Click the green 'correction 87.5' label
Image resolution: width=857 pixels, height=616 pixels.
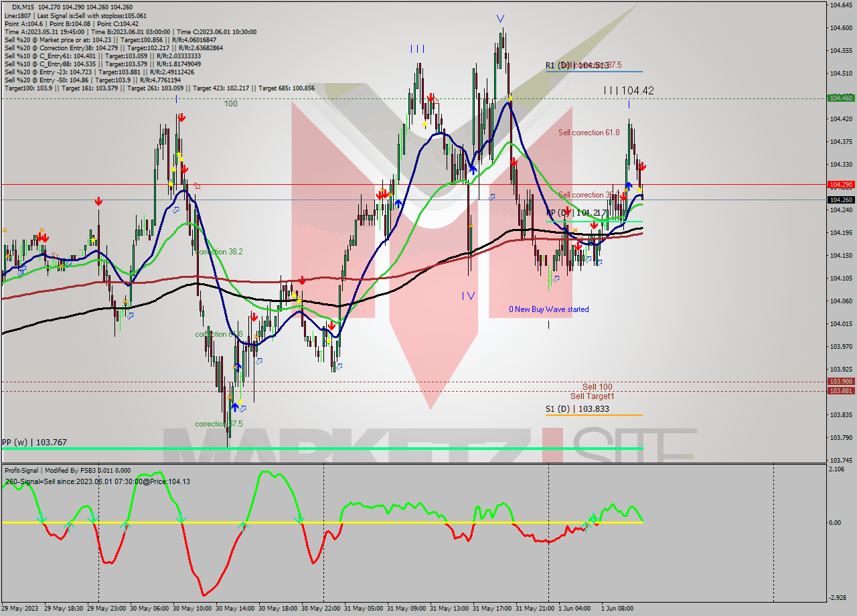pyautogui.click(x=219, y=424)
